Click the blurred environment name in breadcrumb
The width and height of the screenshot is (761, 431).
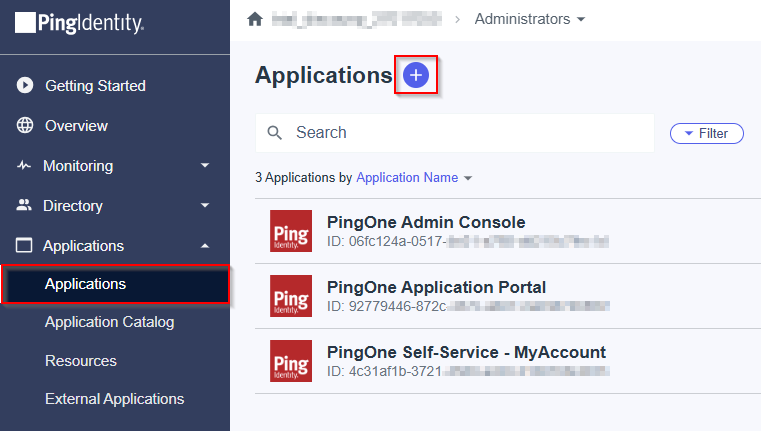click(x=357, y=19)
